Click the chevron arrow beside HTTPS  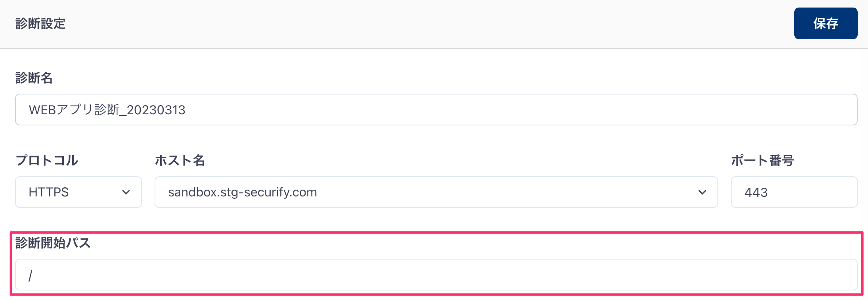pyautogui.click(x=126, y=192)
